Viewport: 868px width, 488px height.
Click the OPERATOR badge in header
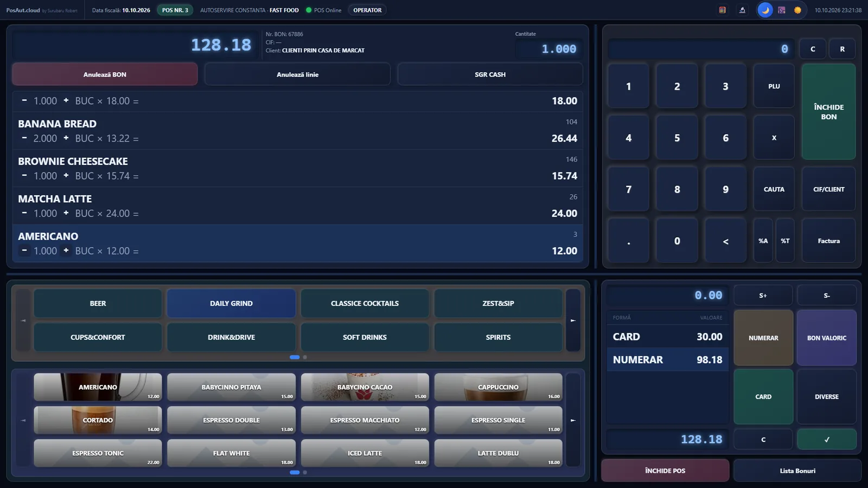367,10
